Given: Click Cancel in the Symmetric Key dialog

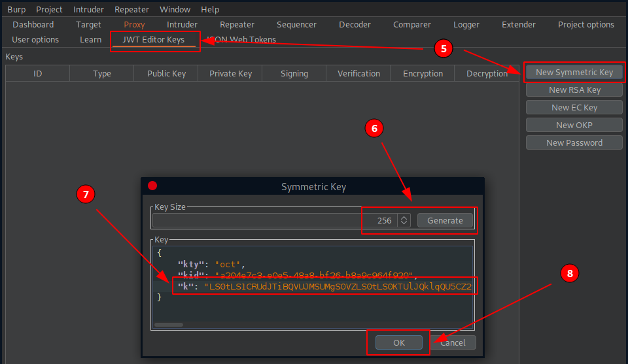Looking at the screenshot, I should point(453,343).
